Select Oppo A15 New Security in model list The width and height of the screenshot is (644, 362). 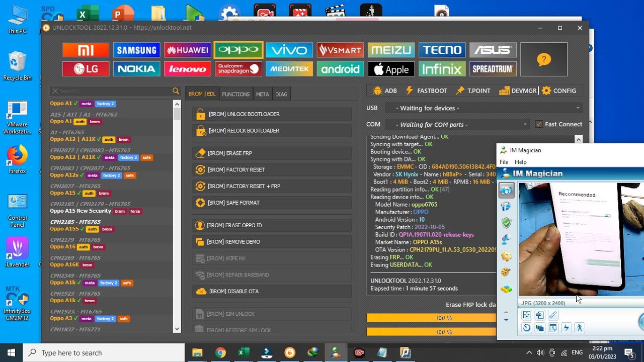(x=80, y=211)
